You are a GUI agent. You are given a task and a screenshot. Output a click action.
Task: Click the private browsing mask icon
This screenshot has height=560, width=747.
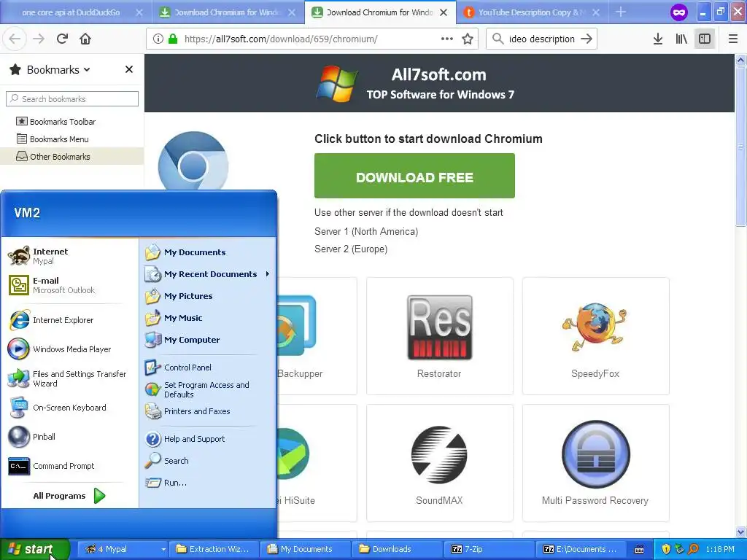[x=679, y=12]
